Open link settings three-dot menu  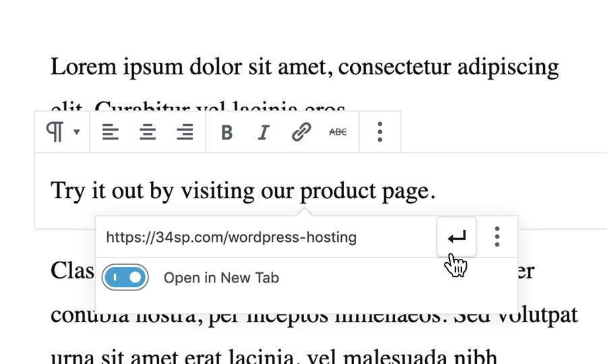click(x=497, y=237)
